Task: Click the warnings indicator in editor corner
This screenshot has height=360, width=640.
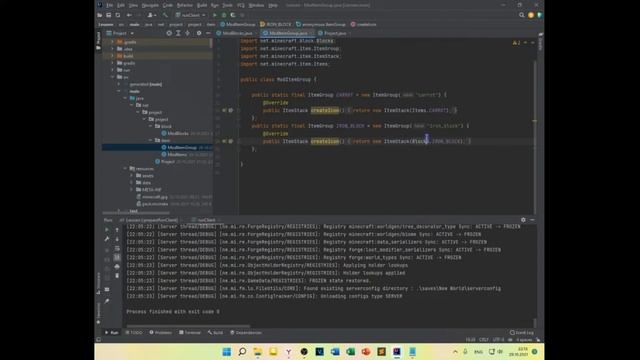Action: point(516,43)
